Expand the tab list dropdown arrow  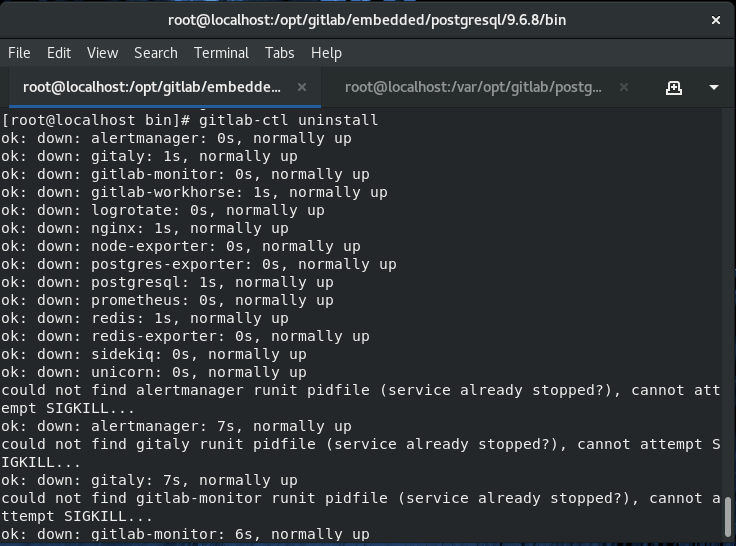(x=714, y=88)
